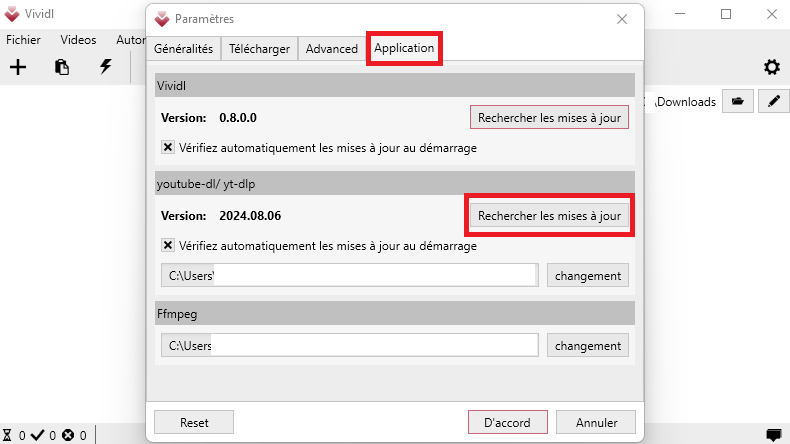The height and width of the screenshot is (444, 790).
Task: Edit the download path with the pencil icon
Action: (x=774, y=102)
